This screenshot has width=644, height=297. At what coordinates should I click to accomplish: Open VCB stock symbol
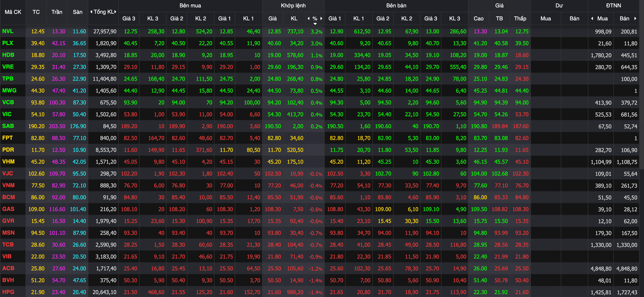(x=8, y=102)
